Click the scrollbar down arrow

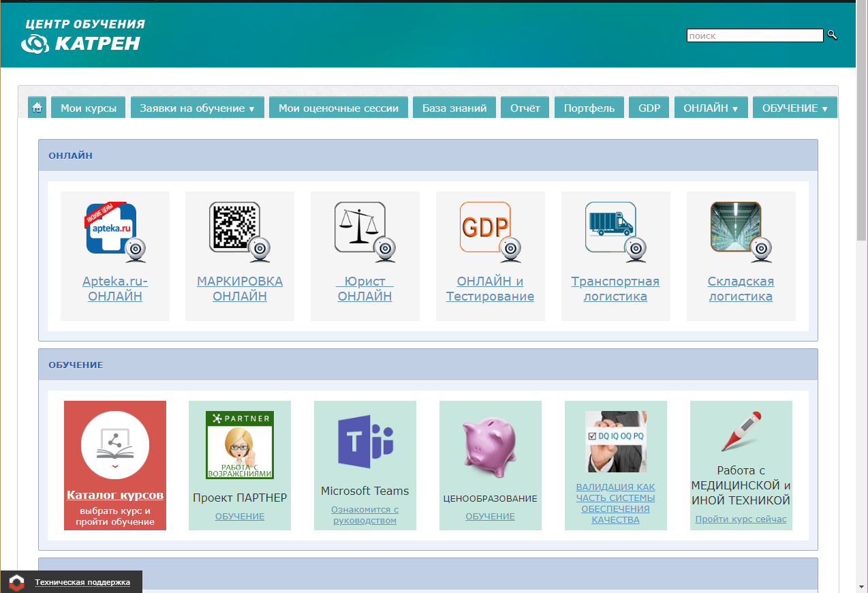[x=862, y=586]
